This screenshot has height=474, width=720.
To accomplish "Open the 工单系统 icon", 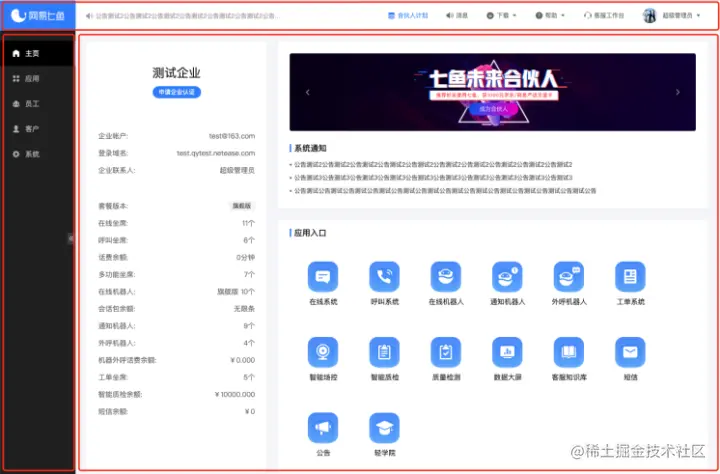I will coord(630,276).
